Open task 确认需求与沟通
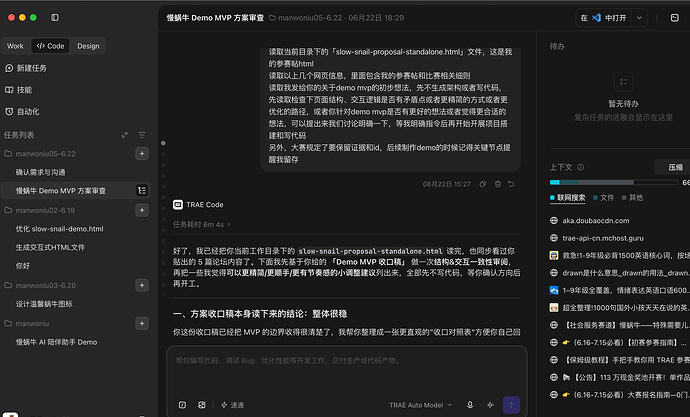690x417 pixels. (40, 172)
